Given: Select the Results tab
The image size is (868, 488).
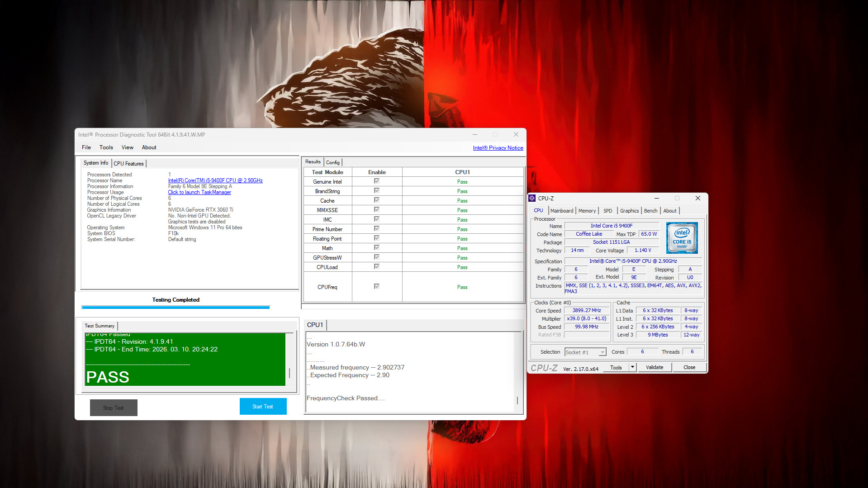Looking at the screenshot, I should pos(313,162).
